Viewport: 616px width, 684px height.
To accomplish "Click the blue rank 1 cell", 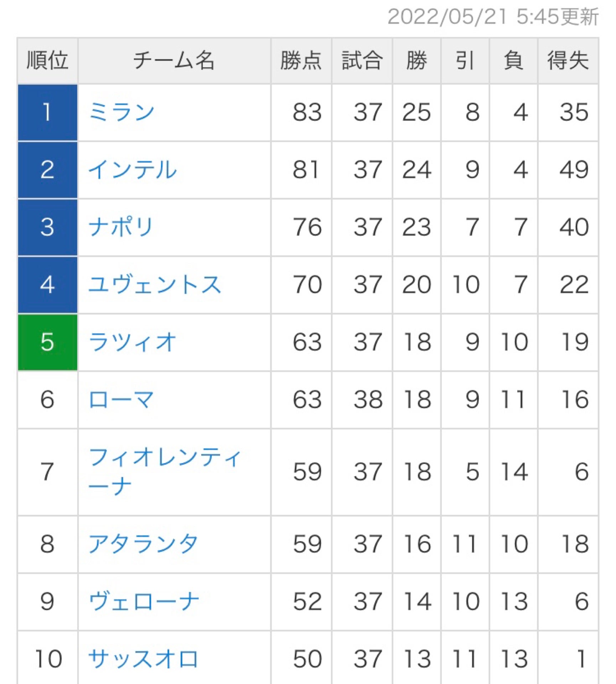I will click(x=47, y=112).
